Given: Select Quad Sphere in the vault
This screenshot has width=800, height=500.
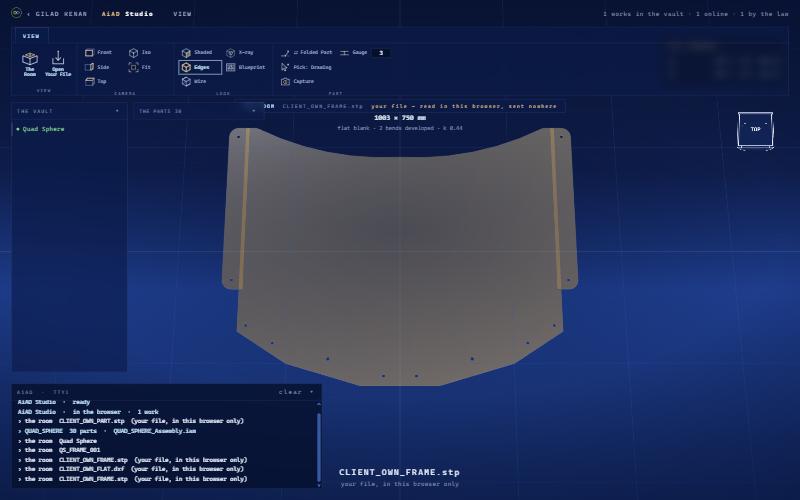Looking at the screenshot, I should (43, 129).
